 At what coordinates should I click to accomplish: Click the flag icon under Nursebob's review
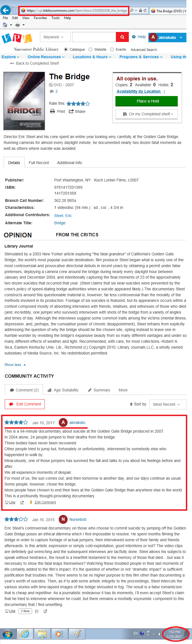tap(37, 611)
